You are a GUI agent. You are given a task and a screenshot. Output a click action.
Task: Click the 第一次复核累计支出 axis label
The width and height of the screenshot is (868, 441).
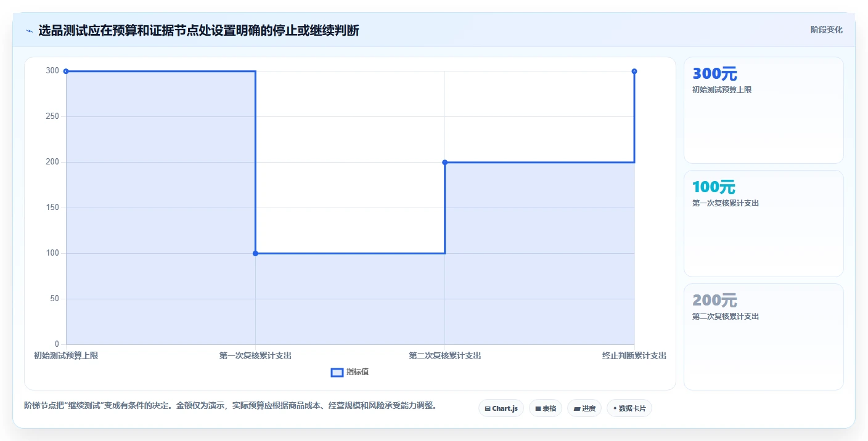point(255,355)
